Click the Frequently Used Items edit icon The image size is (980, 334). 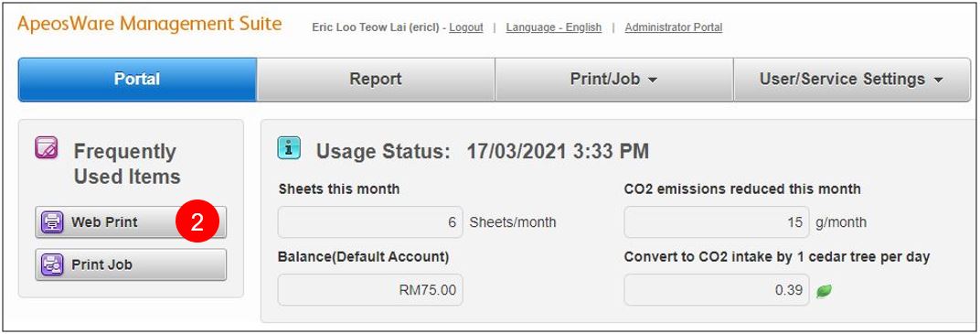click(47, 148)
